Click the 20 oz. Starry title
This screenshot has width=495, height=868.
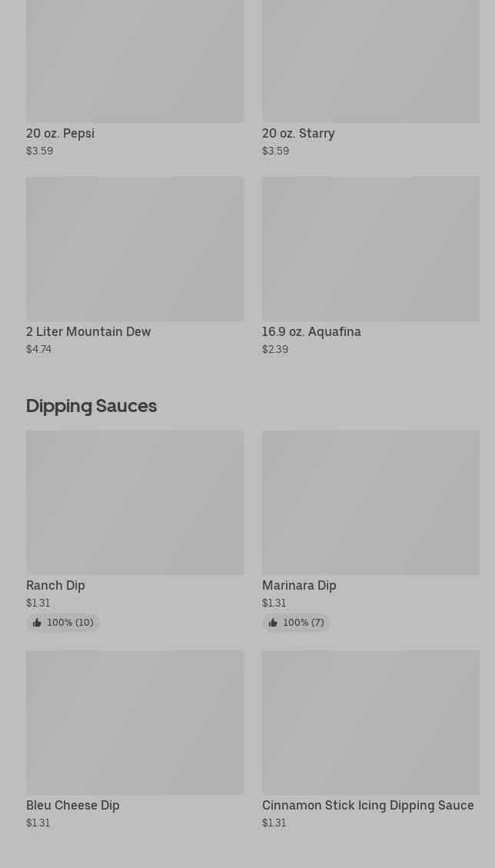(298, 133)
